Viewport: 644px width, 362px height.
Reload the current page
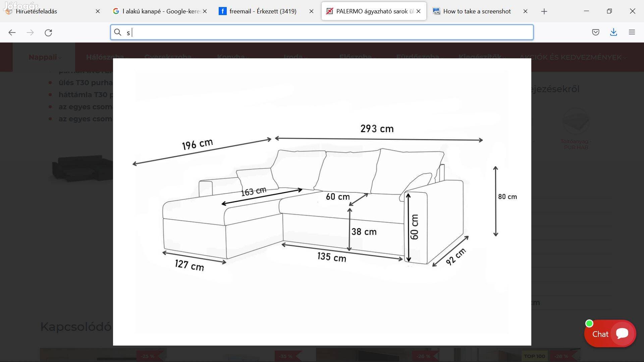point(48,33)
